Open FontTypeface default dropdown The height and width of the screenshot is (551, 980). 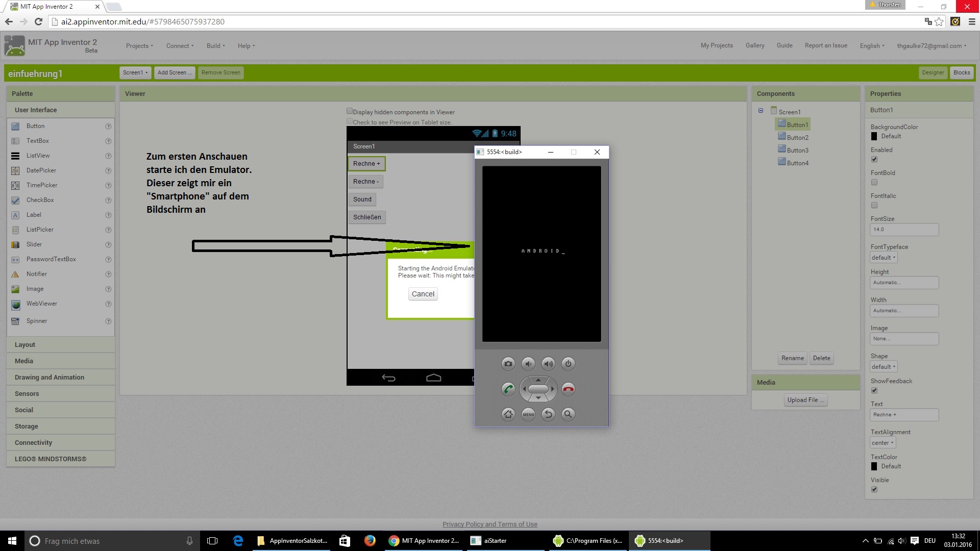(x=884, y=258)
